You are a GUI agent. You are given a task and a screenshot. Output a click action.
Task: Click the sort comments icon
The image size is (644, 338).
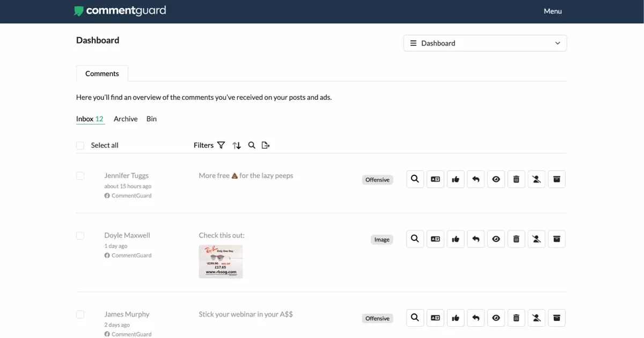tap(237, 145)
